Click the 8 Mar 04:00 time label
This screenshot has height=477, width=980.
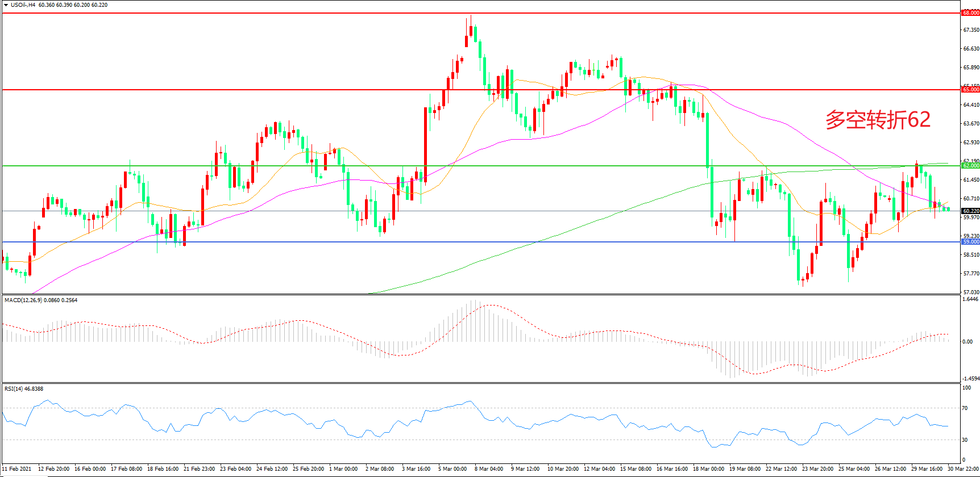489,469
